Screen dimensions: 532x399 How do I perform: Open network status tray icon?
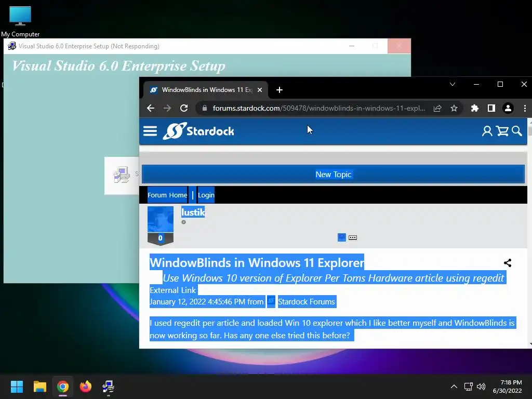coord(469,387)
